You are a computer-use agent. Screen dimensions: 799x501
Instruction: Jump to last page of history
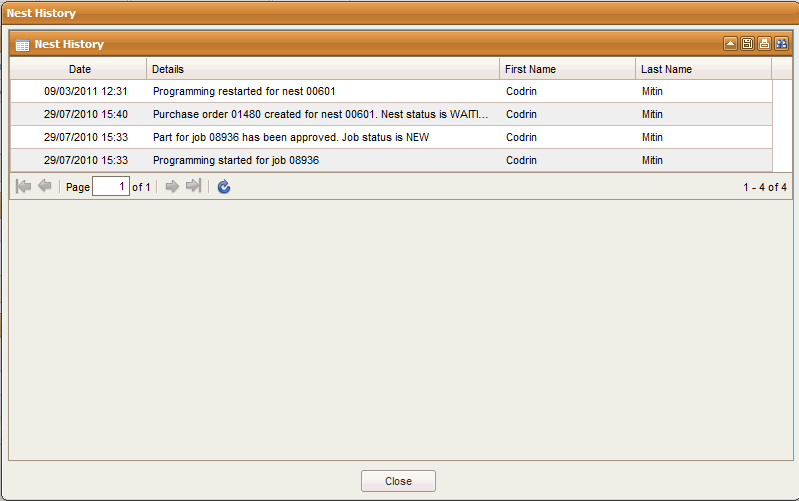[193, 187]
